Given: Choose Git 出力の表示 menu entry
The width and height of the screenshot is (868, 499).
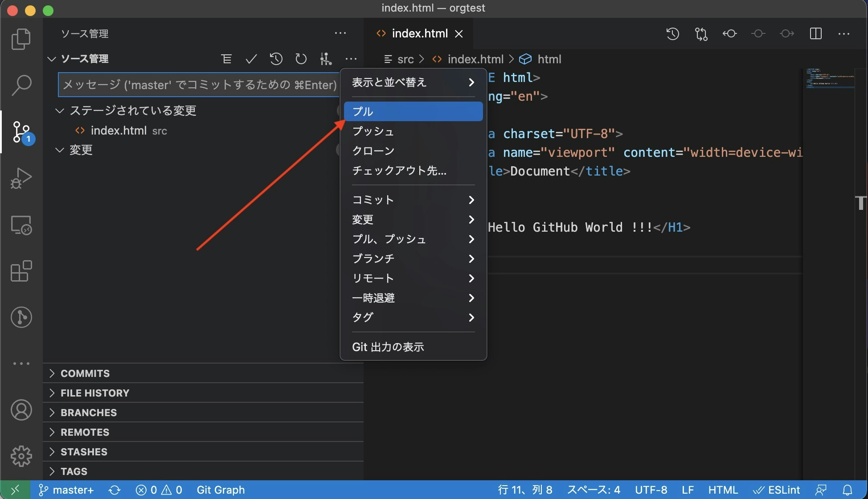Looking at the screenshot, I should point(388,347).
